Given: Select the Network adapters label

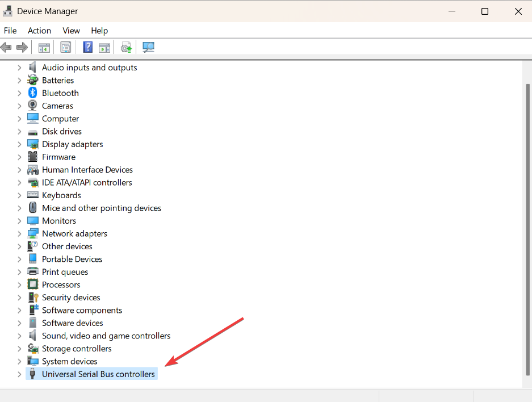Looking at the screenshot, I should [x=74, y=234].
